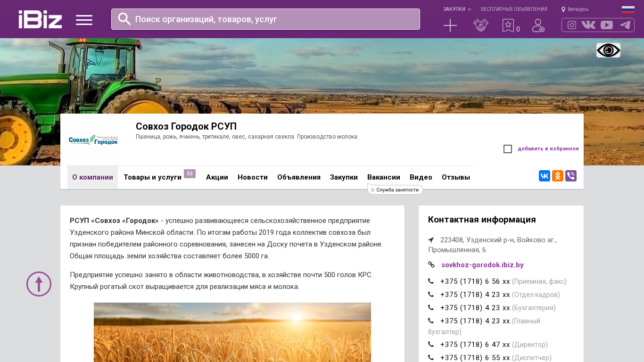
Task: Open the Instagram icon in header
Action: 572,25
